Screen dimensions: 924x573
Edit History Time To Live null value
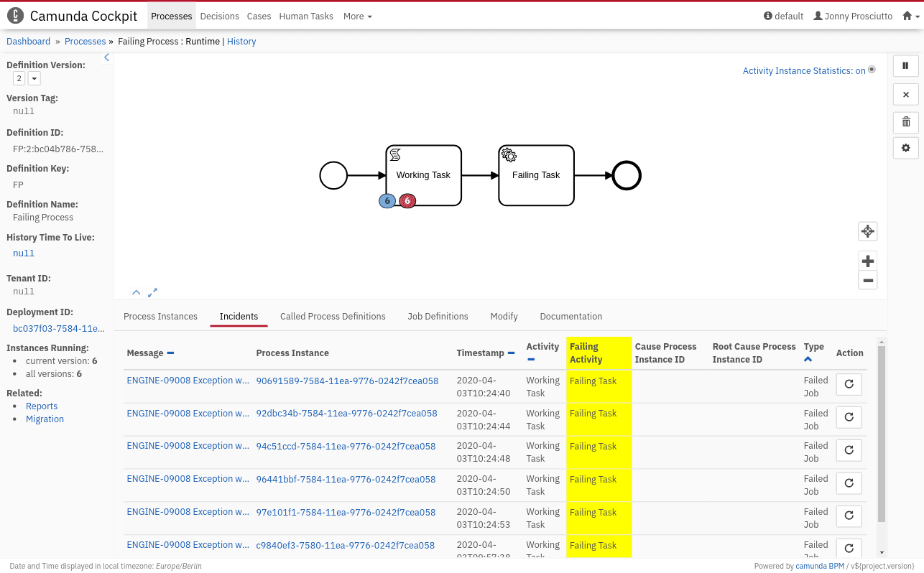pos(24,253)
